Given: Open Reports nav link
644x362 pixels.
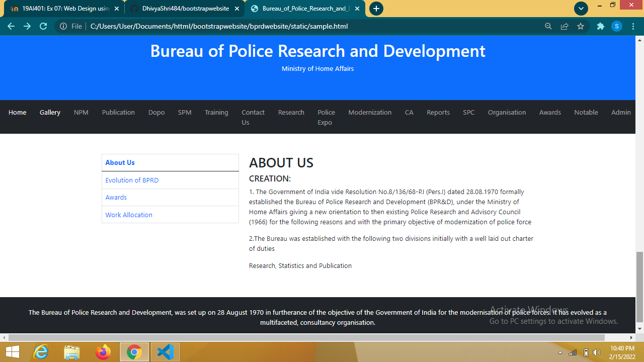Looking at the screenshot, I should pos(438,112).
